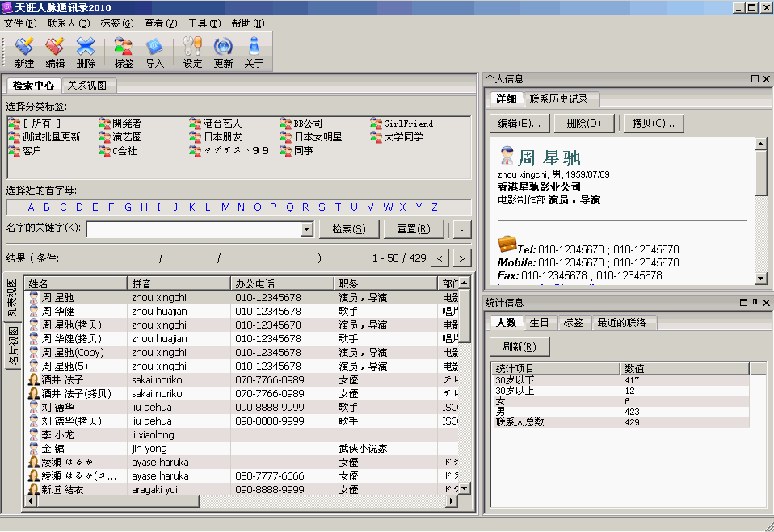
Task: Select the 港台艺人 category tag
Action: (x=215, y=124)
